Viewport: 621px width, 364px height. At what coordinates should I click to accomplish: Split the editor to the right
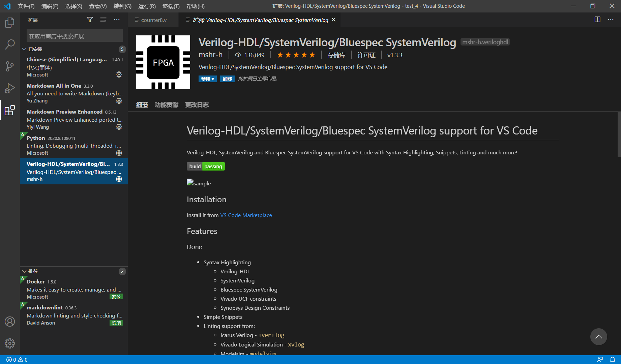coord(597,20)
